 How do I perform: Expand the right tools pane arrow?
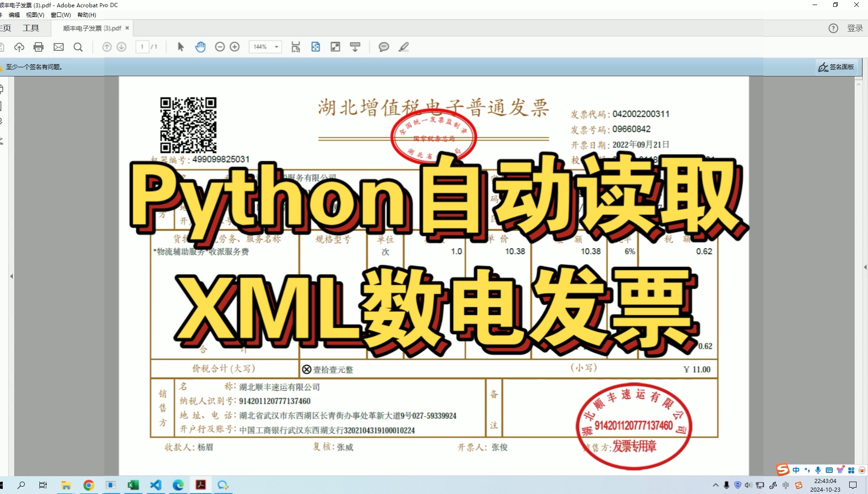click(865, 267)
